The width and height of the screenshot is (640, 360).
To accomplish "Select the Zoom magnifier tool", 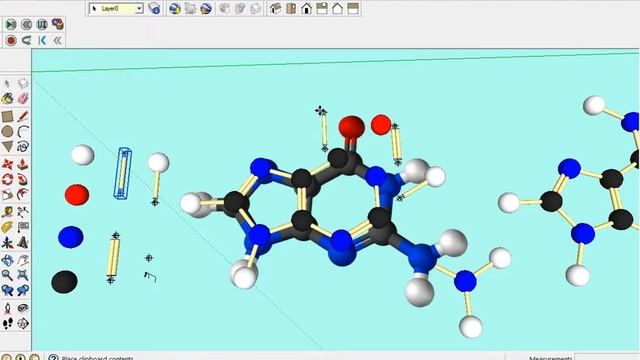I will [x=7, y=275].
